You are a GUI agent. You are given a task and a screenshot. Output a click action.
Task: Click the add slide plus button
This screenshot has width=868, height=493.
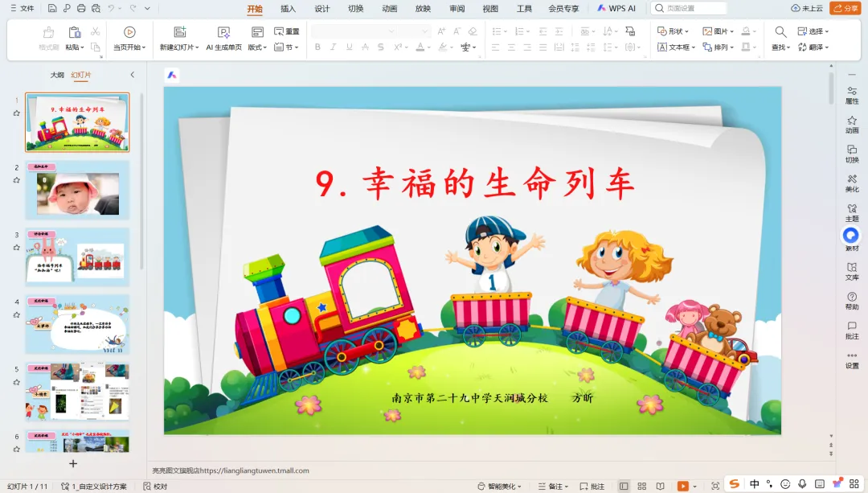tap(73, 463)
